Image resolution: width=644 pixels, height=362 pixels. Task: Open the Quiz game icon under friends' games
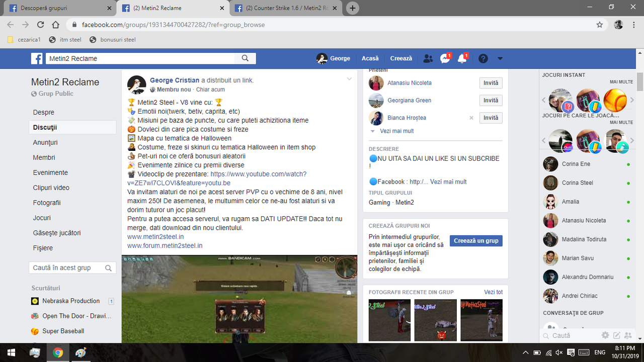tap(560, 141)
